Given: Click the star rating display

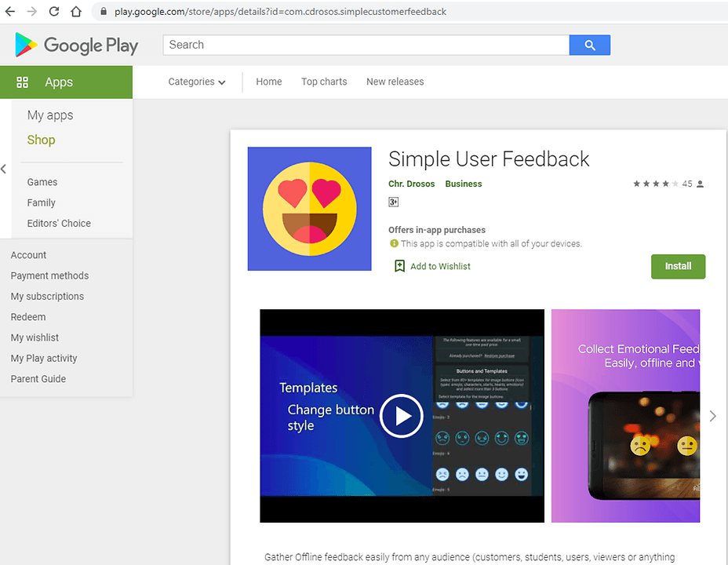Looking at the screenshot, I should click(x=656, y=184).
